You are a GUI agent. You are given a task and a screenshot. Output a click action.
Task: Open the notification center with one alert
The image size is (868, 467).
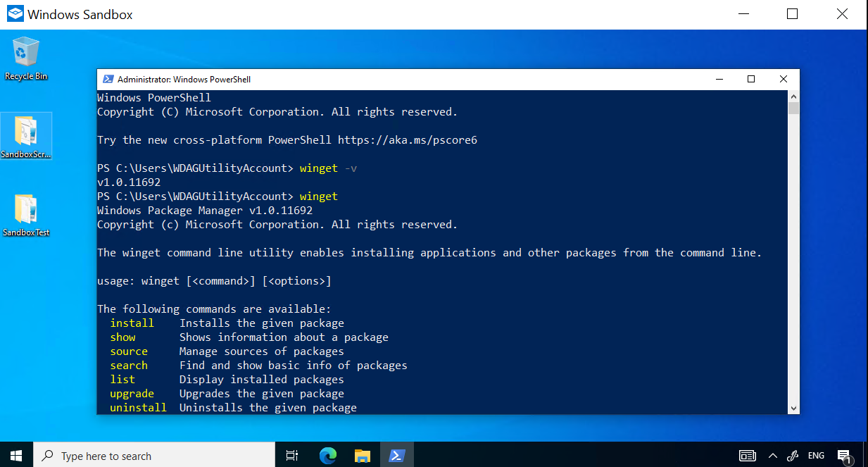click(844, 456)
